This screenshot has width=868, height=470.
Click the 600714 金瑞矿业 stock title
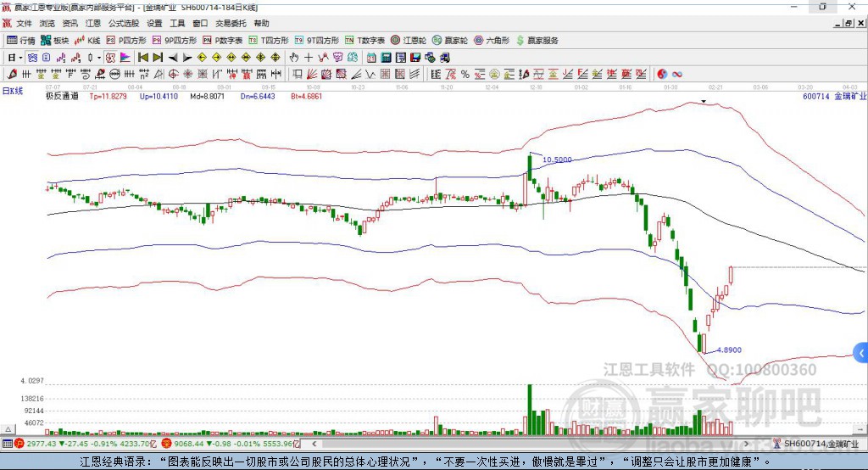pyautogui.click(x=834, y=97)
